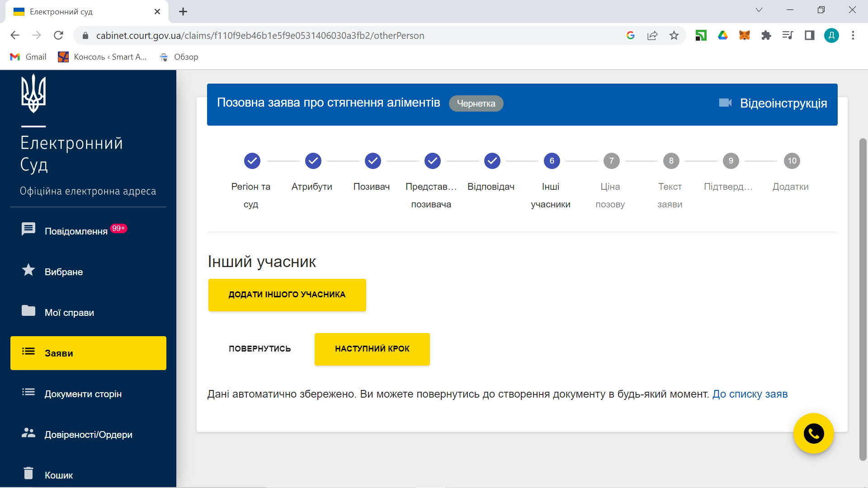Viewport: 868px width, 488px height.
Task: Open the Chrome three-dot menu
Action: point(853,35)
